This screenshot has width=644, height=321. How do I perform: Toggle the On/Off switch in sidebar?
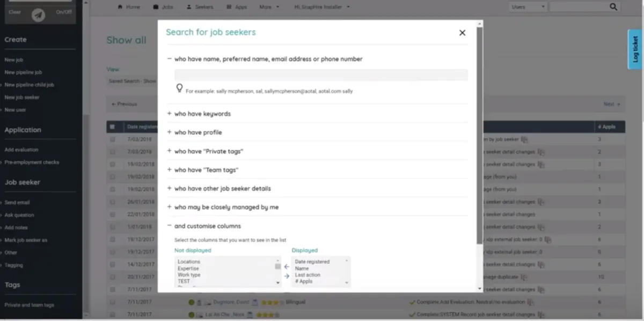[x=64, y=12]
